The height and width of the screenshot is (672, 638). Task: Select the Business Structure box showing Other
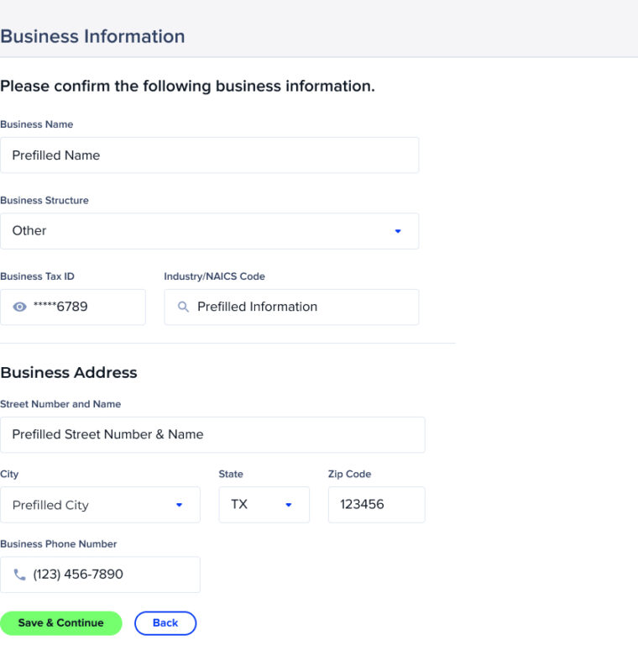(209, 231)
